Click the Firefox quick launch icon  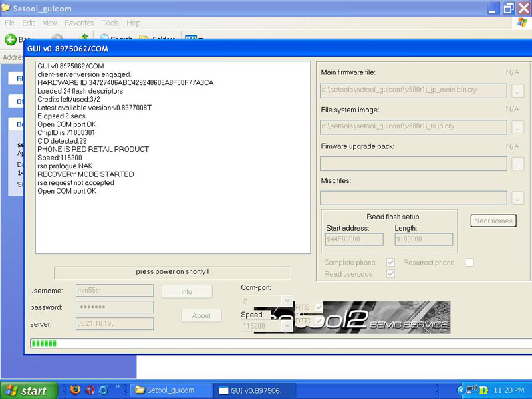click(74, 390)
